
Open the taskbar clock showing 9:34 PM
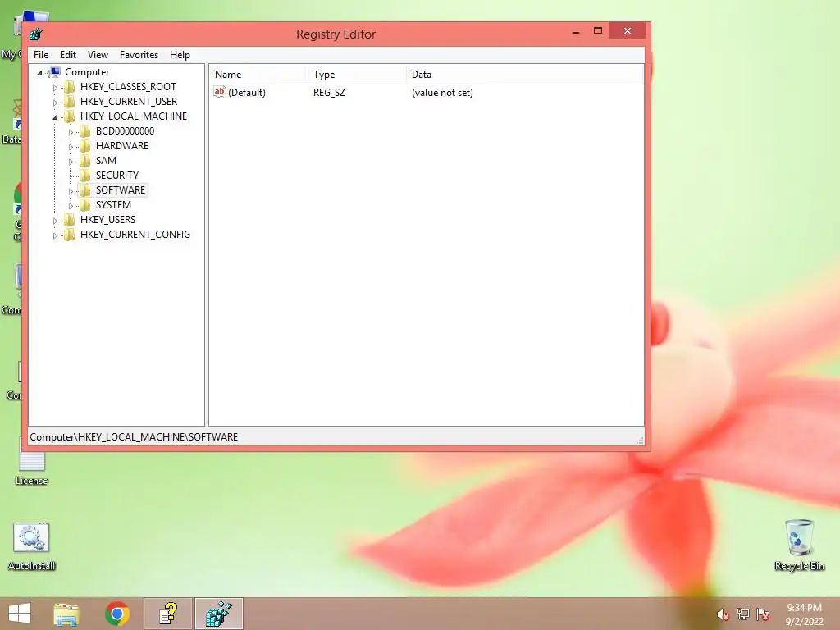(x=804, y=614)
